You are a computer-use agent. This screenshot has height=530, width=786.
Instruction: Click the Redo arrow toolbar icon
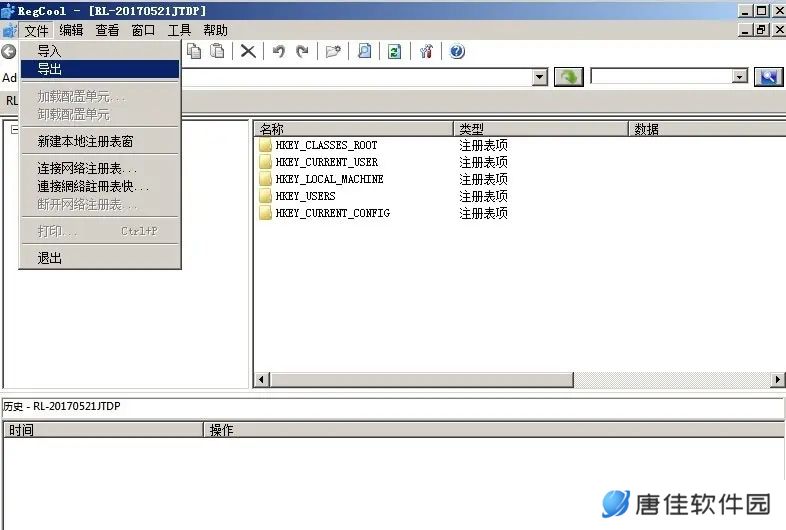(302, 51)
